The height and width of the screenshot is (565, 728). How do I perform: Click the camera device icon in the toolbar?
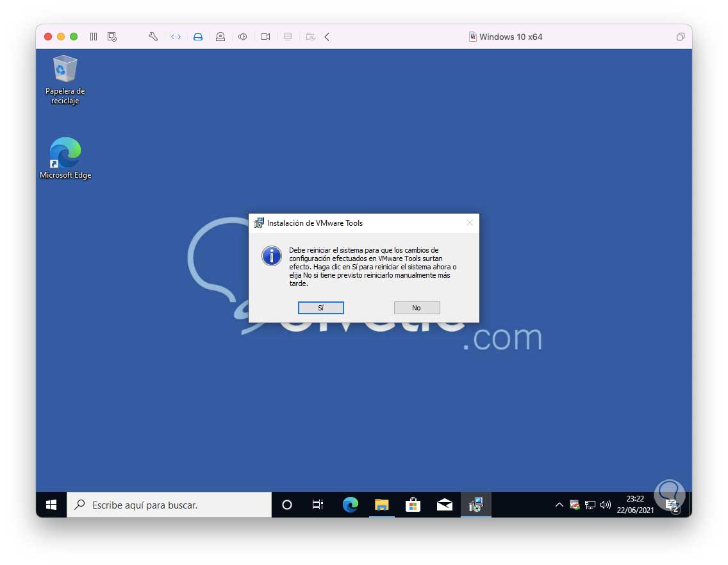coord(265,37)
